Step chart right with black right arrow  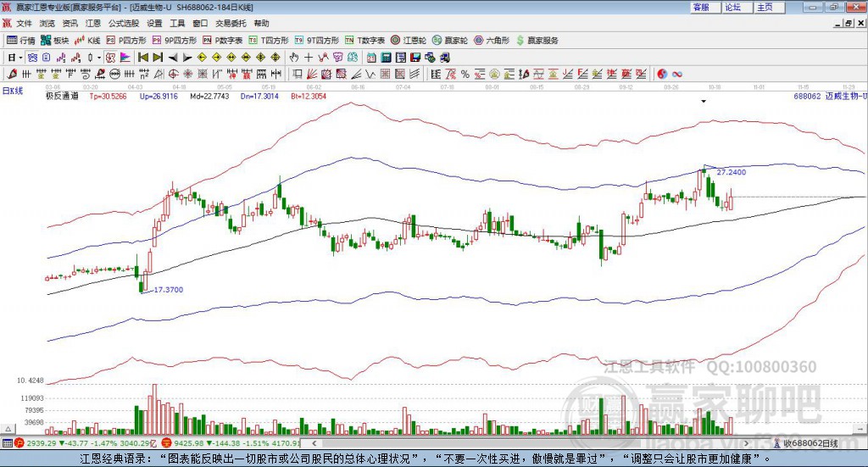[187, 57]
